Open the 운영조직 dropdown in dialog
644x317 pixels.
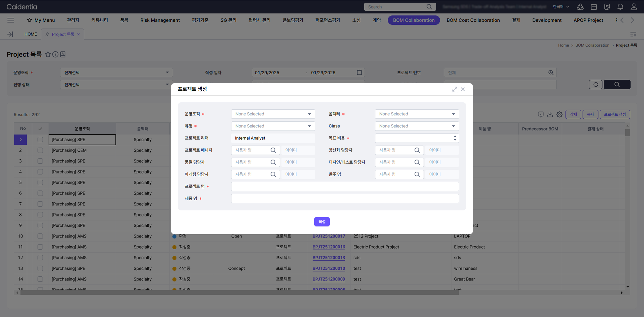click(273, 114)
